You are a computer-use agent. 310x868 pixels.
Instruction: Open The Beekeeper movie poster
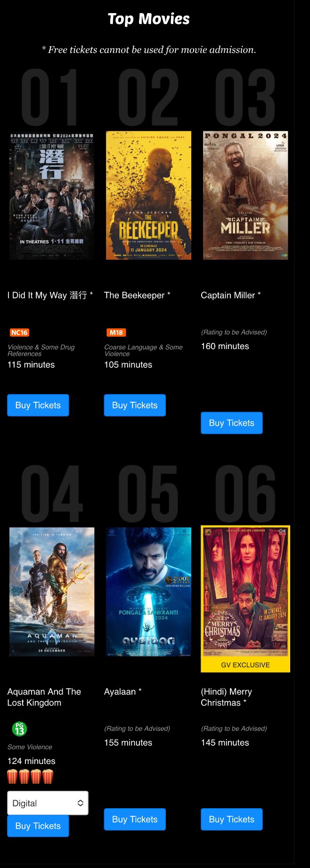(148, 195)
